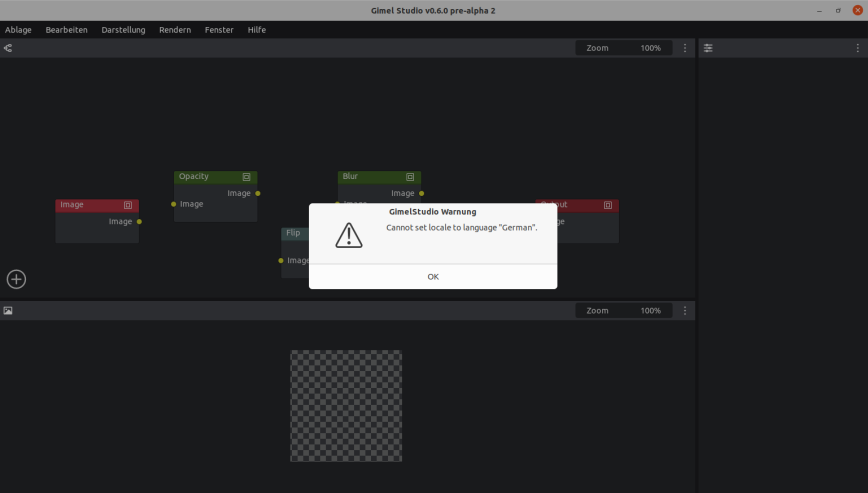Click the image viewport panel icon
The image size is (868, 493).
8,310
